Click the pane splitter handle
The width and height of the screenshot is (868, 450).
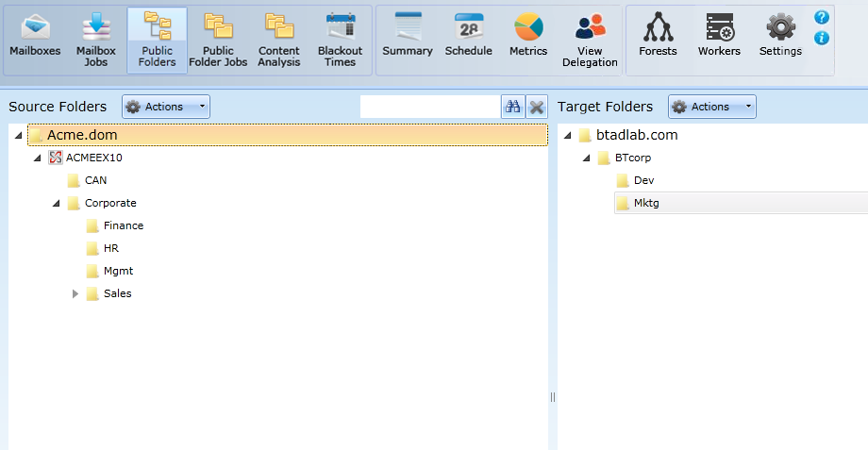click(553, 397)
